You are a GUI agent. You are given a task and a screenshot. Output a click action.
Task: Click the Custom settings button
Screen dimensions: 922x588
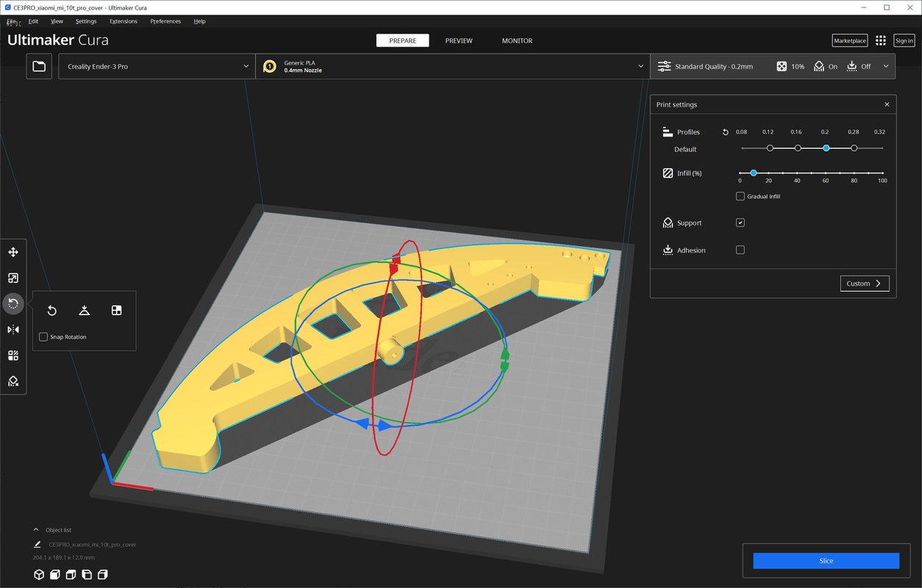click(864, 283)
